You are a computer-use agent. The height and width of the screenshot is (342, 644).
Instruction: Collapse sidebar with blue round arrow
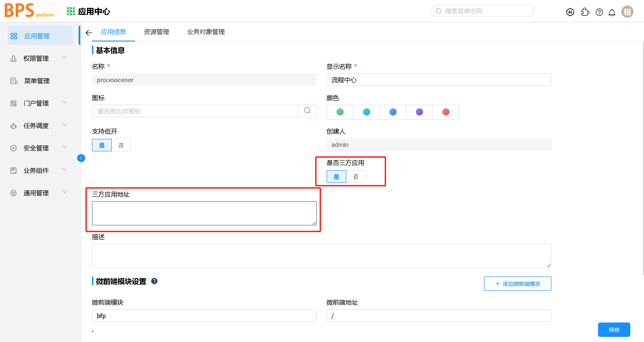click(81, 158)
